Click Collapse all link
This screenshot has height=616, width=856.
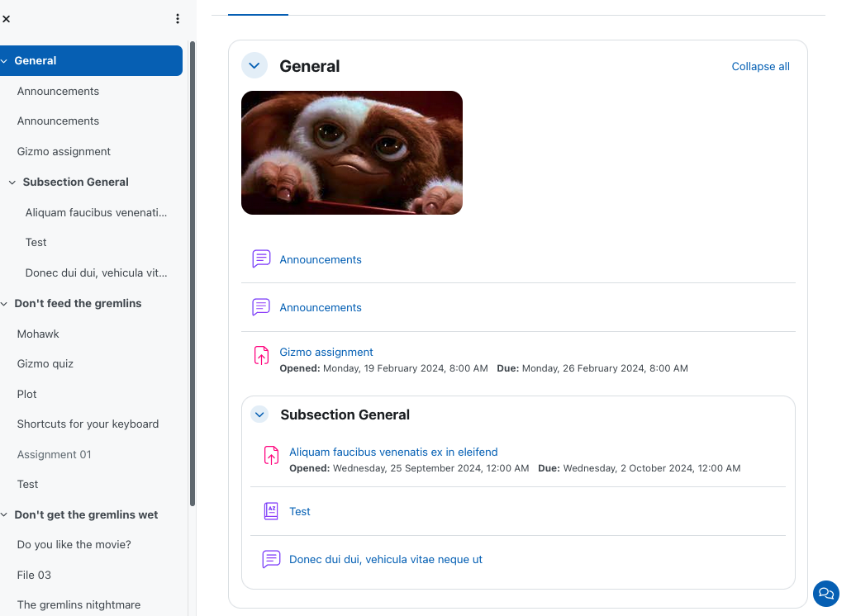click(760, 67)
